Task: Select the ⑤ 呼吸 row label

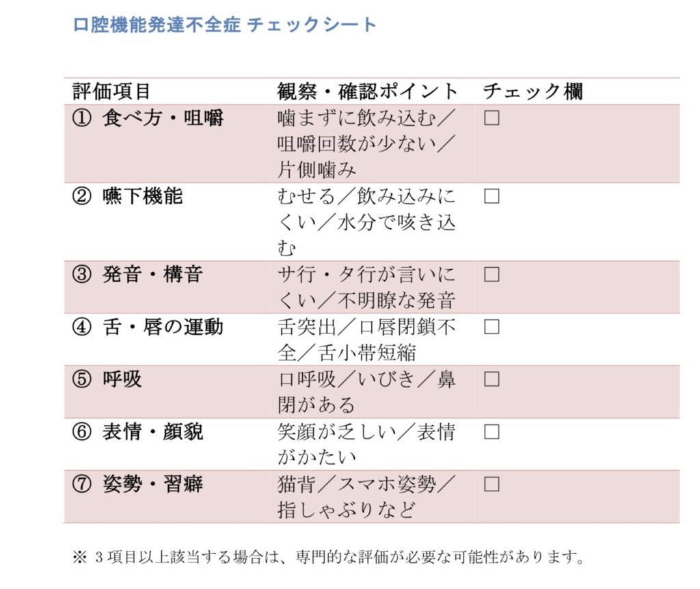Action: pos(107,379)
